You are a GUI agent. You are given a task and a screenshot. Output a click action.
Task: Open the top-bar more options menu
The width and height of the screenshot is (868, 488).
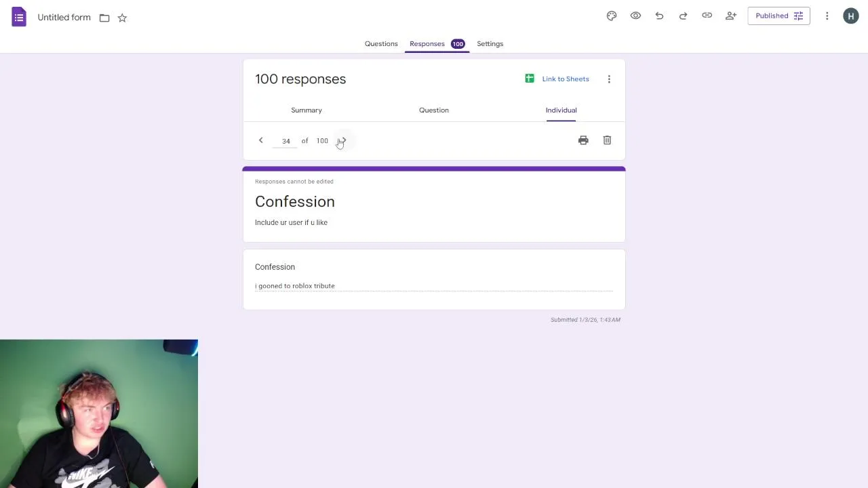coord(827,16)
